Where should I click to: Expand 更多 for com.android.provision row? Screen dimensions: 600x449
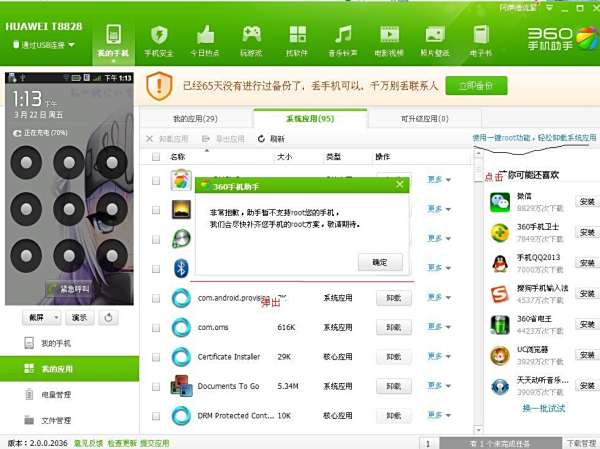[439, 297]
